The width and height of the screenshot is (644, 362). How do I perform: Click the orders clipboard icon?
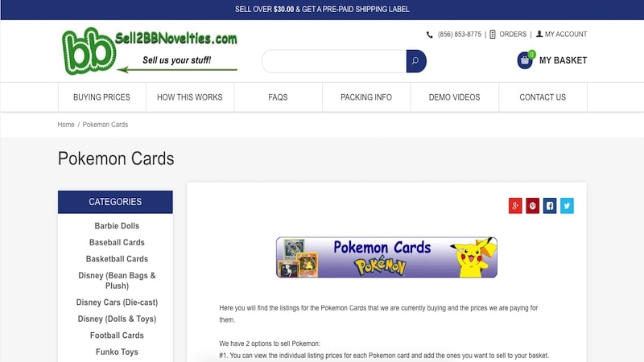click(493, 34)
